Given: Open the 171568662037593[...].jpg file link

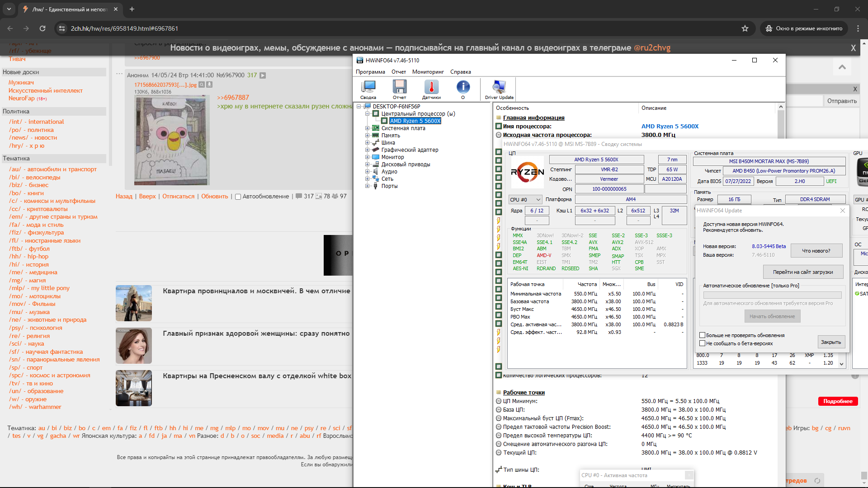Looking at the screenshot, I should coord(165,84).
